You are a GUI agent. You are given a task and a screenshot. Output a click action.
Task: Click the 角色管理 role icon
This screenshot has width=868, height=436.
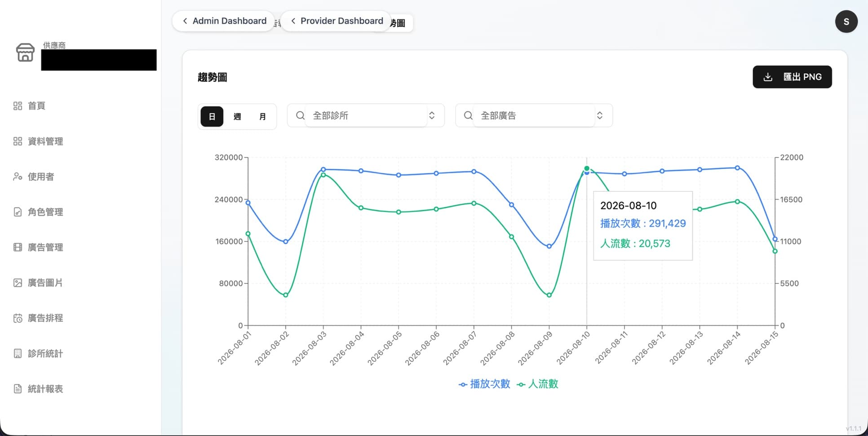click(18, 212)
